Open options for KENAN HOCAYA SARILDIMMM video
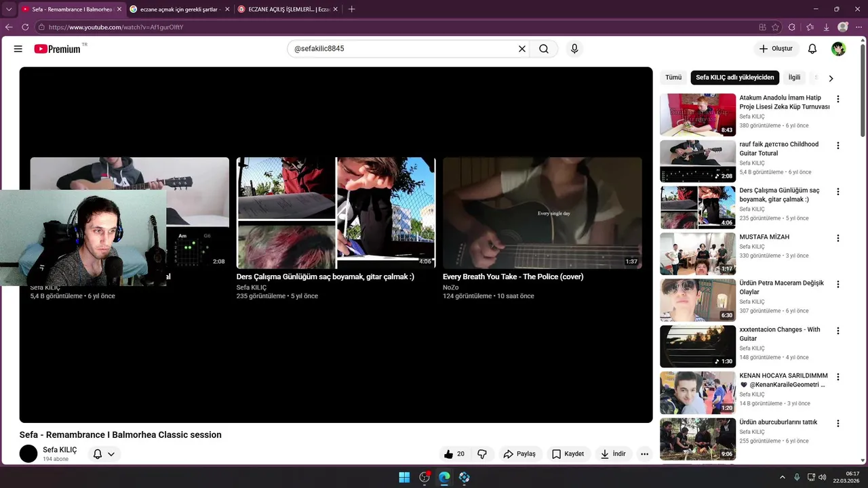This screenshot has width=868, height=488. pos(838,377)
